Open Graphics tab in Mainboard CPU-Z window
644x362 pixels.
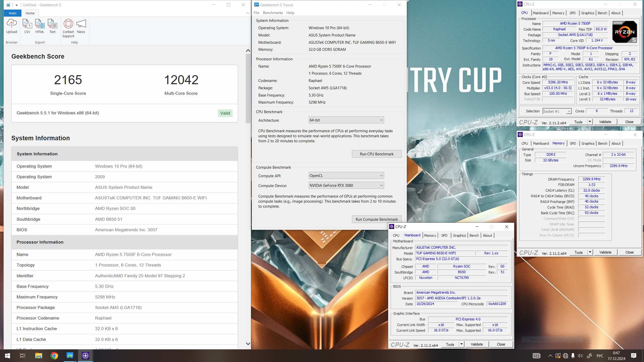click(459, 235)
